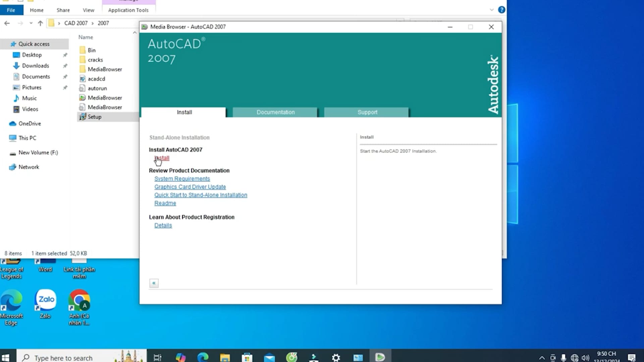Open the Home ribbon tab in File Explorer
This screenshot has width=644, height=362.
pyautogui.click(x=37, y=10)
